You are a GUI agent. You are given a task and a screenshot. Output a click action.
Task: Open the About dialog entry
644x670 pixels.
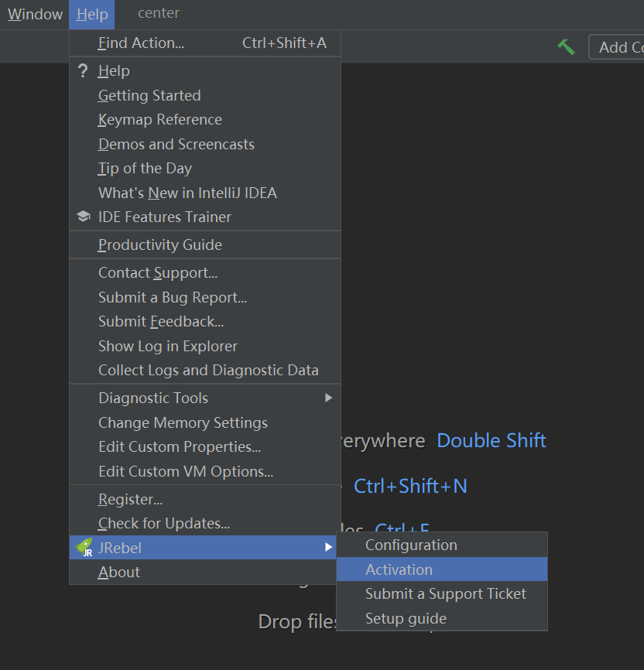203,572
